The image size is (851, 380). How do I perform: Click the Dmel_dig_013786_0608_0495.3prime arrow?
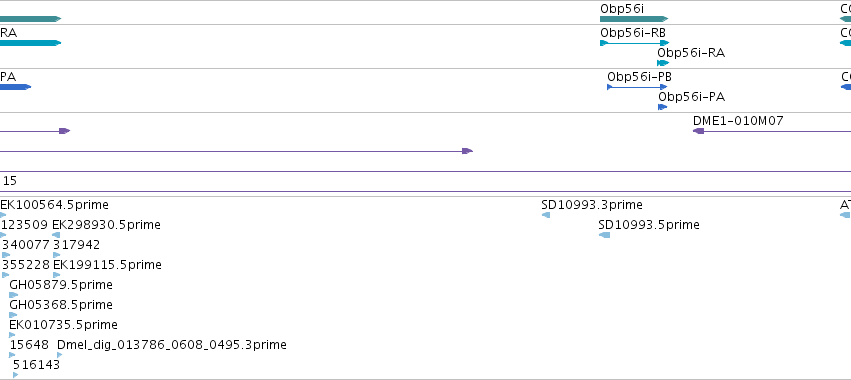(60, 355)
